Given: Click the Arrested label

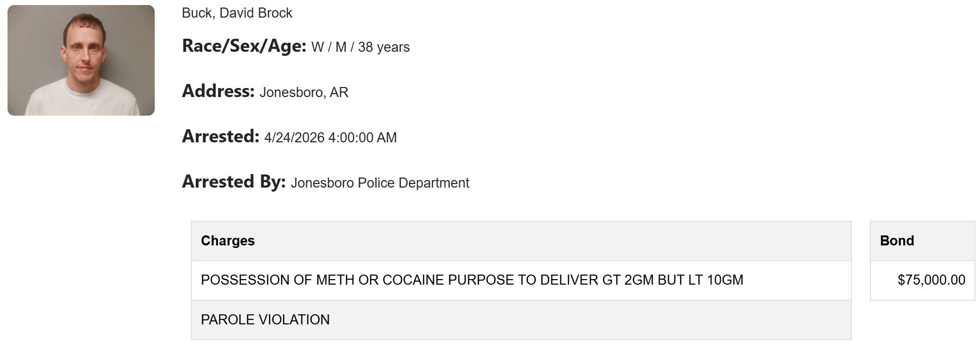Looking at the screenshot, I should point(220,137).
